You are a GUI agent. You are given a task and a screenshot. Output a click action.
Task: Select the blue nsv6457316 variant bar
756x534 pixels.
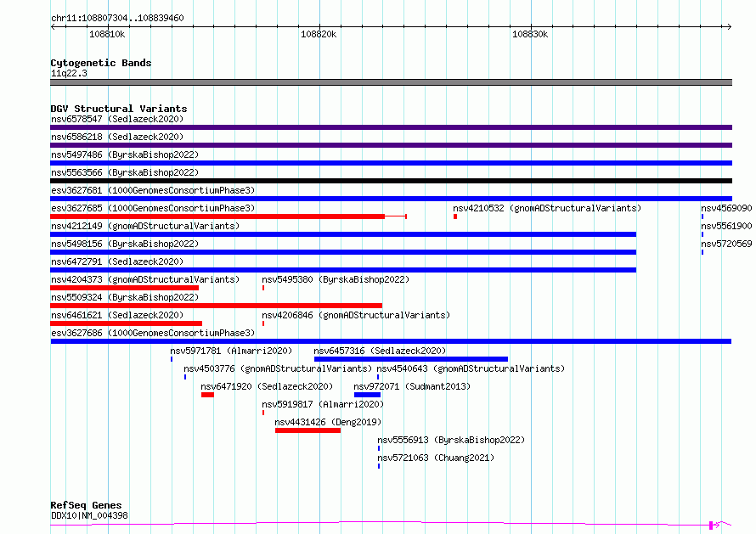point(411,359)
